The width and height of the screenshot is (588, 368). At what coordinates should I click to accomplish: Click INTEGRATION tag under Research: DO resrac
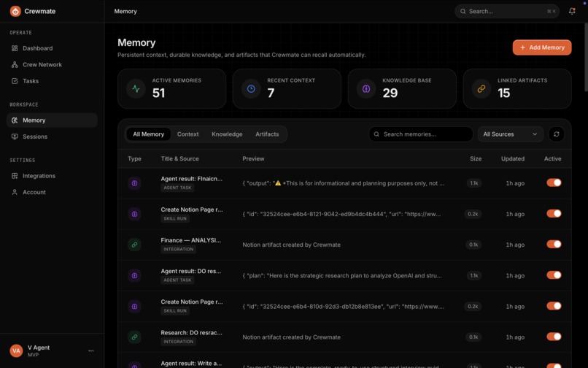point(179,342)
